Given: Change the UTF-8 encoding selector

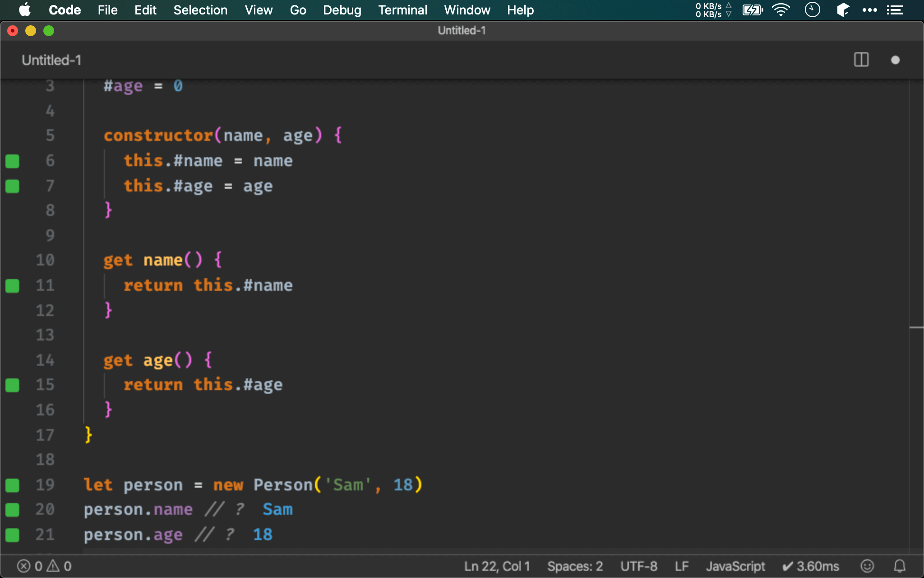Looking at the screenshot, I should click(638, 566).
